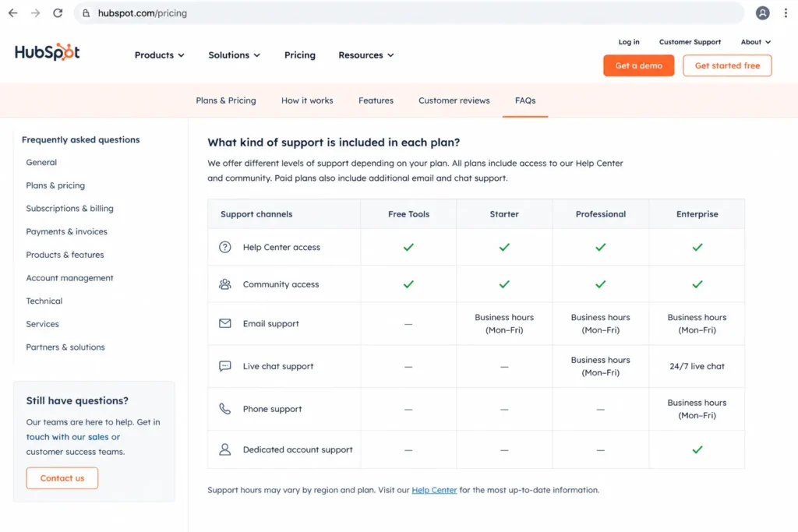798x532 pixels.
Task: Click the Enterprise column header
Action: pos(697,214)
